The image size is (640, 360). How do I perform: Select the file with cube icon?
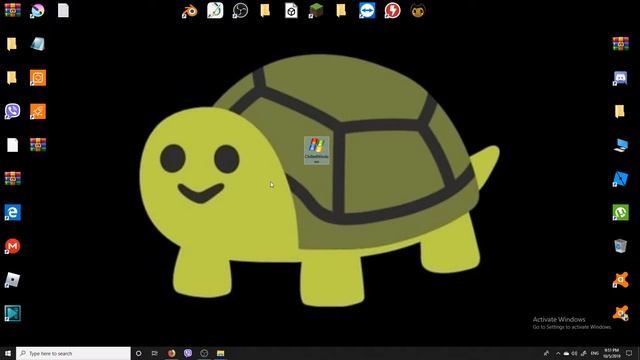pyautogui.click(x=291, y=11)
